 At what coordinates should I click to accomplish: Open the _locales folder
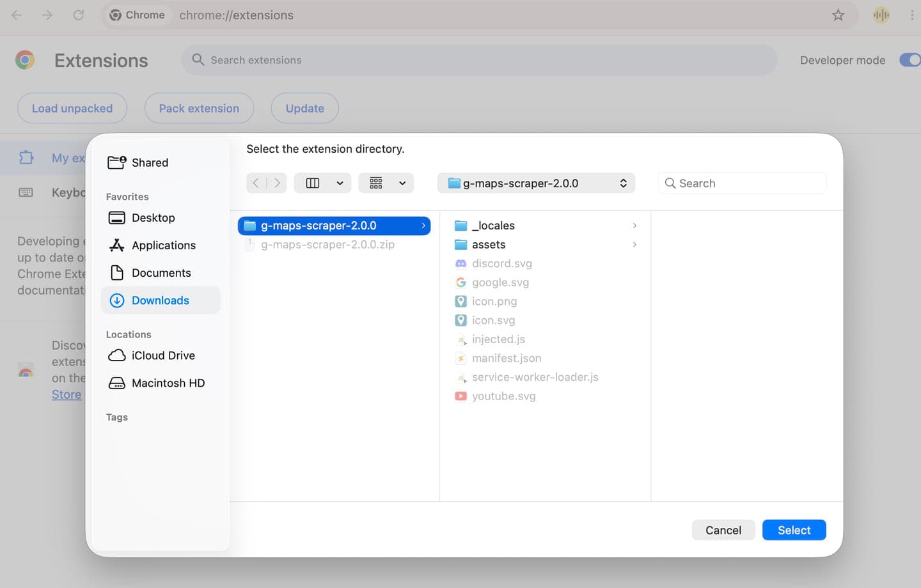point(493,226)
